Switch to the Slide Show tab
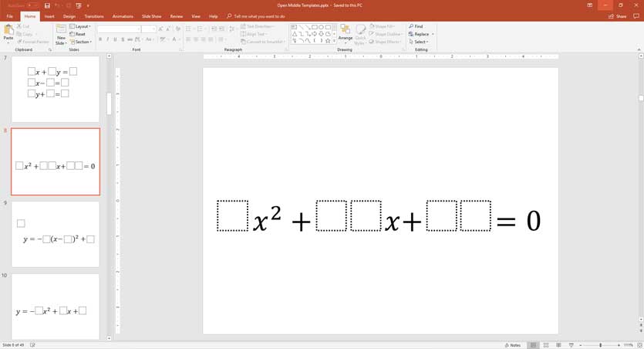Image resolution: width=644 pixels, height=349 pixels. [x=152, y=16]
